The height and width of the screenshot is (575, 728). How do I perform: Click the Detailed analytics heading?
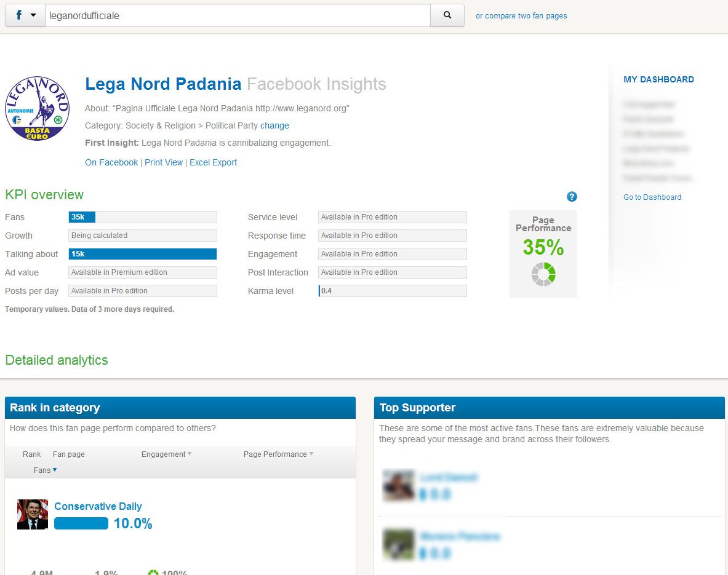coord(56,360)
